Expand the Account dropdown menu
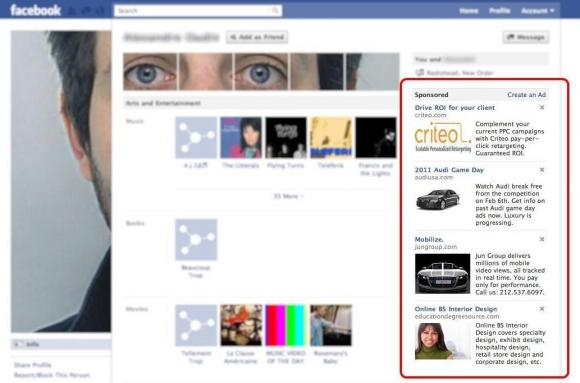 pyautogui.click(x=537, y=11)
